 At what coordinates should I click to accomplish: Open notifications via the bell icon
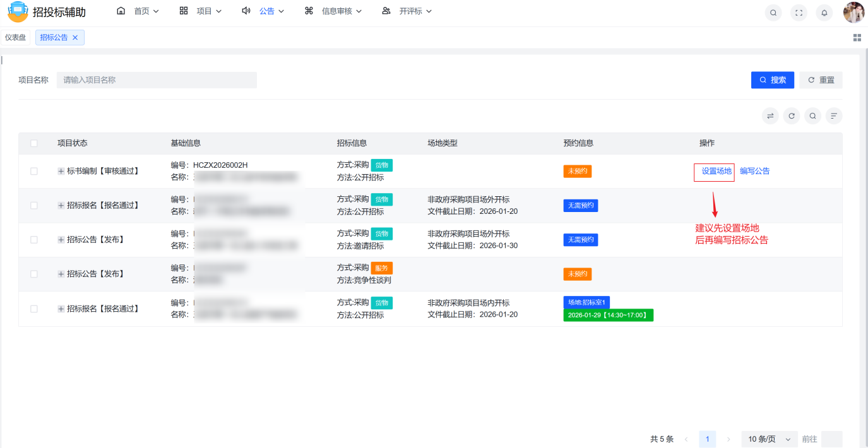(x=824, y=12)
